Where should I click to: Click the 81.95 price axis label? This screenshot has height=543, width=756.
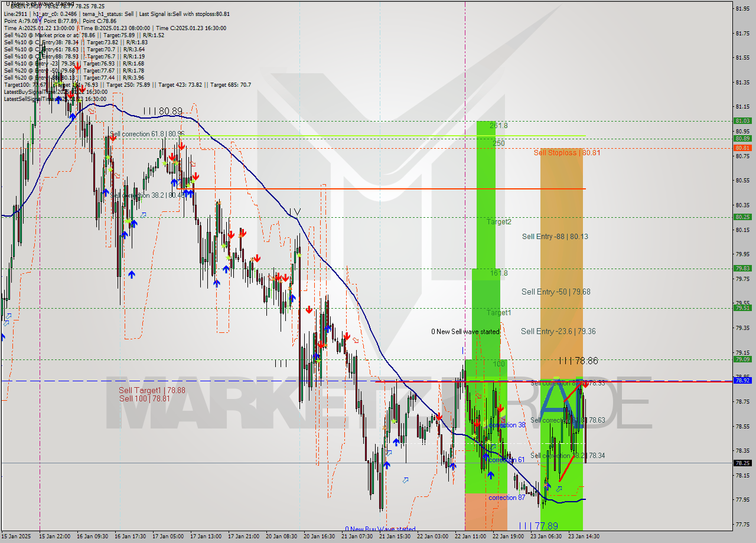(x=742, y=8)
